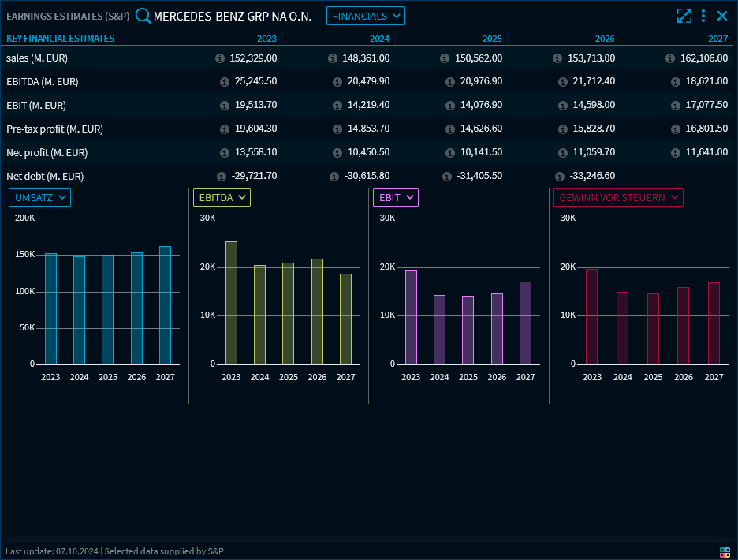738x560 pixels.
Task: Click the 2023 bar in the EBITDA chart
Action: click(x=231, y=303)
